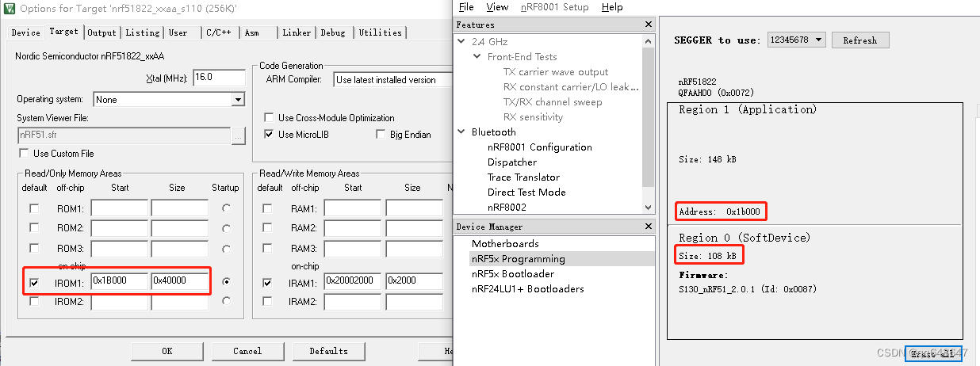Select nRF8002 in the Features tree
The image size is (980, 366).
(x=507, y=207)
